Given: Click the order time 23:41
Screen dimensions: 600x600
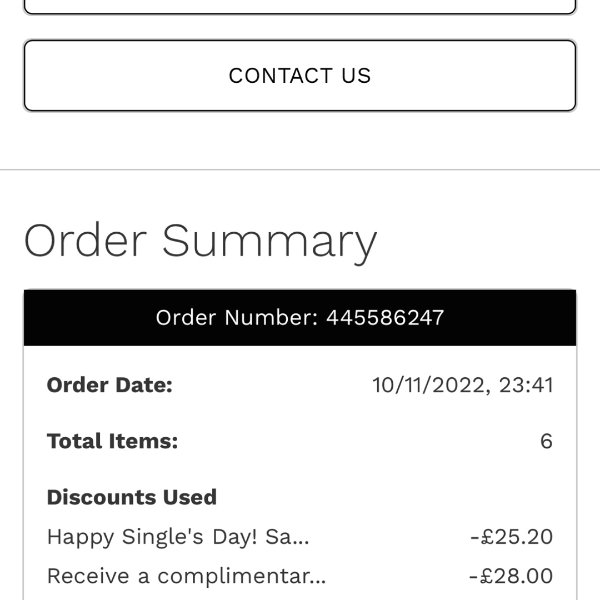Looking at the screenshot, I should tap(527, 385).
